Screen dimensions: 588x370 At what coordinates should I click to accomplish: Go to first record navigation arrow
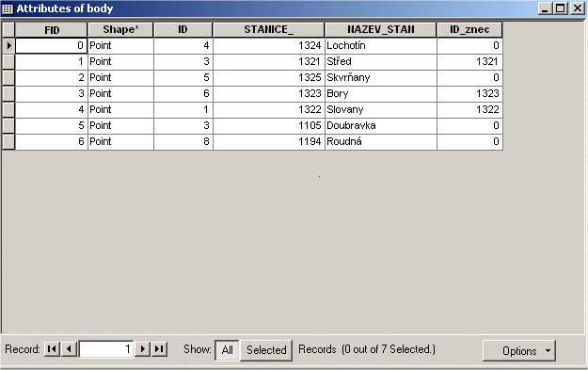click(x=52, y=349)
